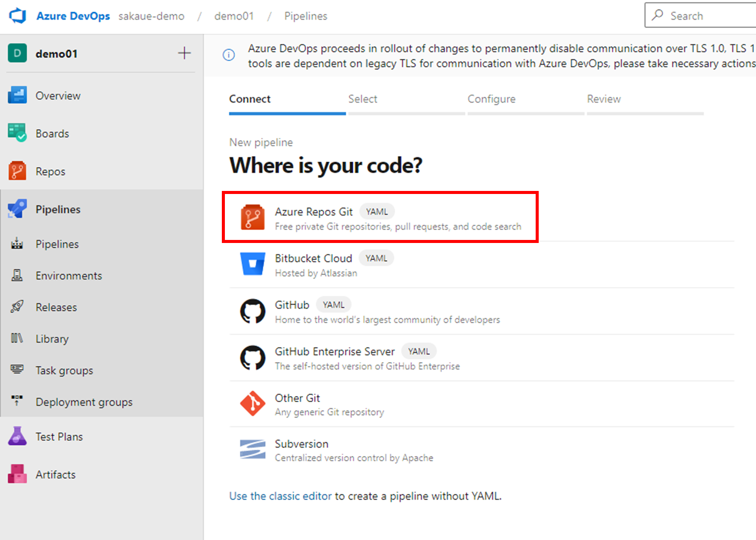Viewport: 756px width, 540px height.
Task: Click 'Hosted by Atlassian' description text
Action: 316,273
